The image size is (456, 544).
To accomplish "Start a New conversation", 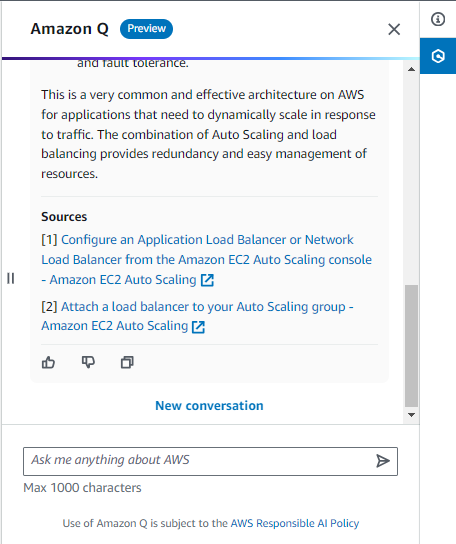I will [x=209, y=406].
